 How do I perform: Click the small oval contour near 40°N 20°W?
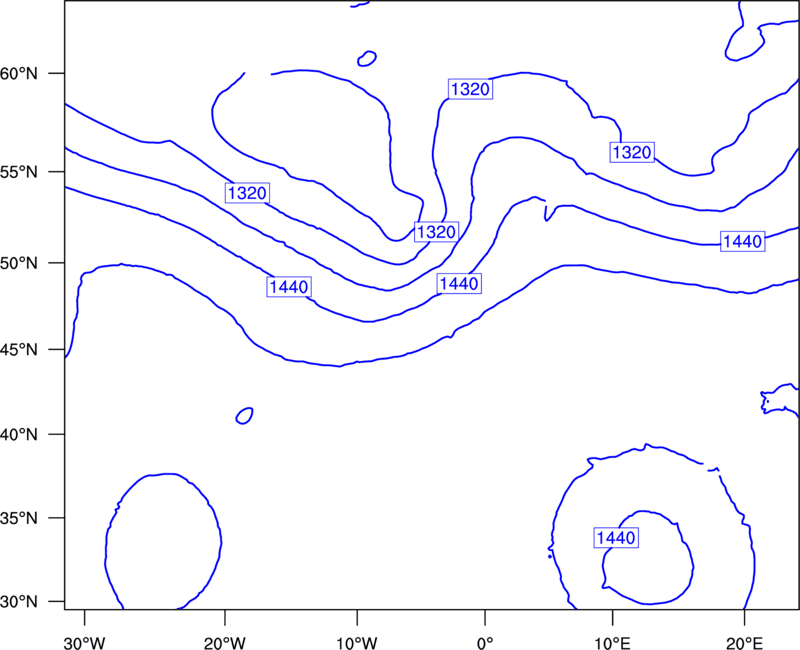pos(245,416)
